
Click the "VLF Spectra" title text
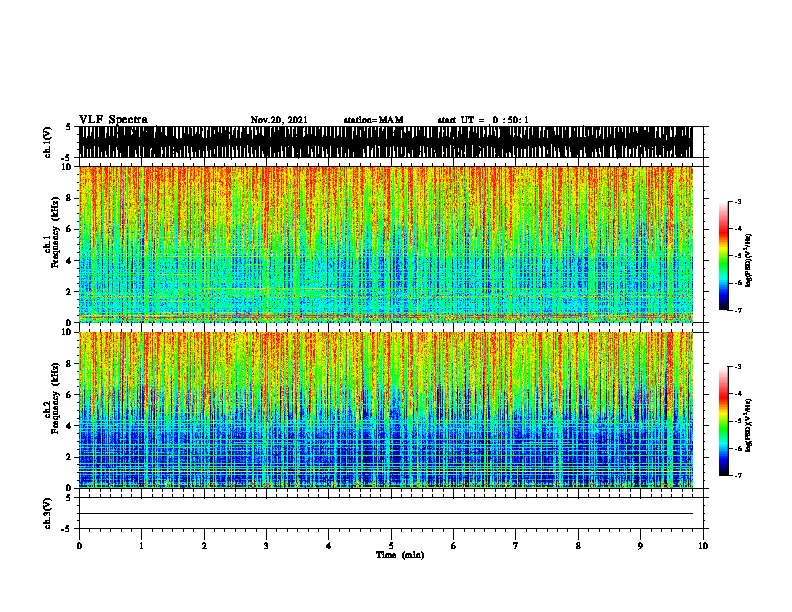pos(113,120)
